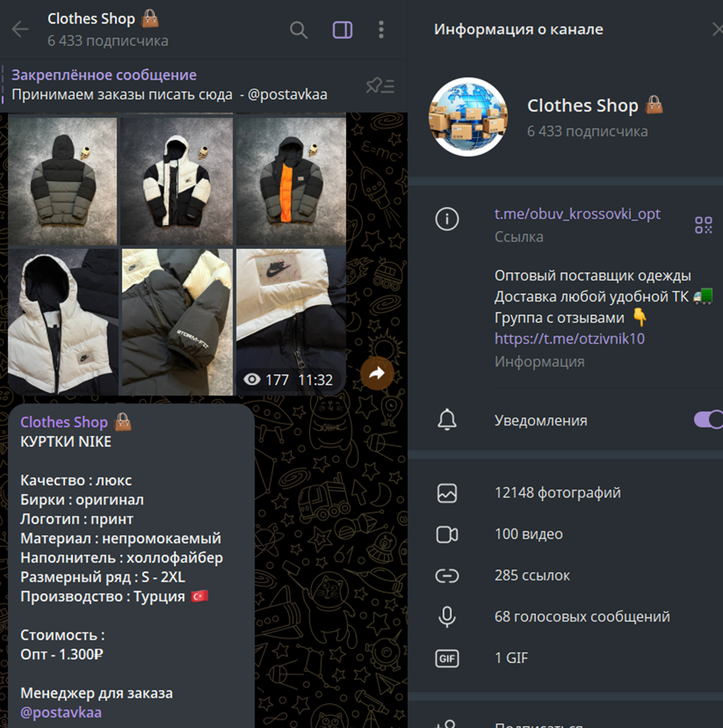Open the Nike logo patch photo

tap(291, 322)
